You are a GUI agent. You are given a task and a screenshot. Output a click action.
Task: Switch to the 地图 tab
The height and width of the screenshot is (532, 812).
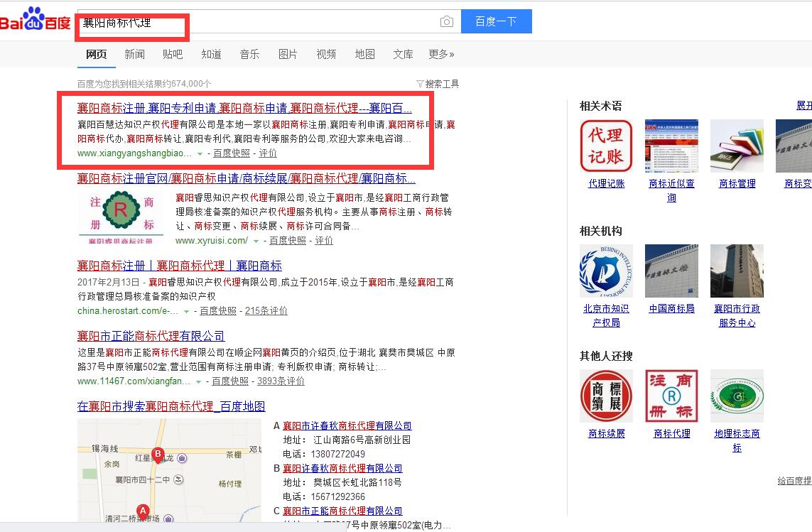tap(364, 54)
